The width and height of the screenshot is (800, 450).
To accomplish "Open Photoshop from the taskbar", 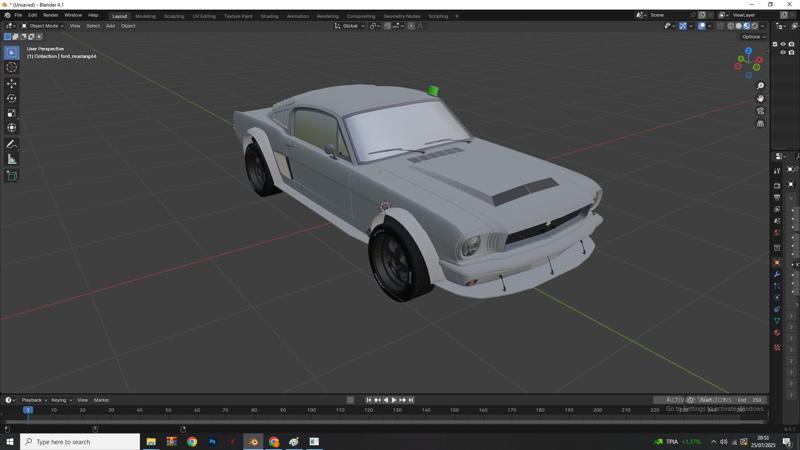I will 212,442.
